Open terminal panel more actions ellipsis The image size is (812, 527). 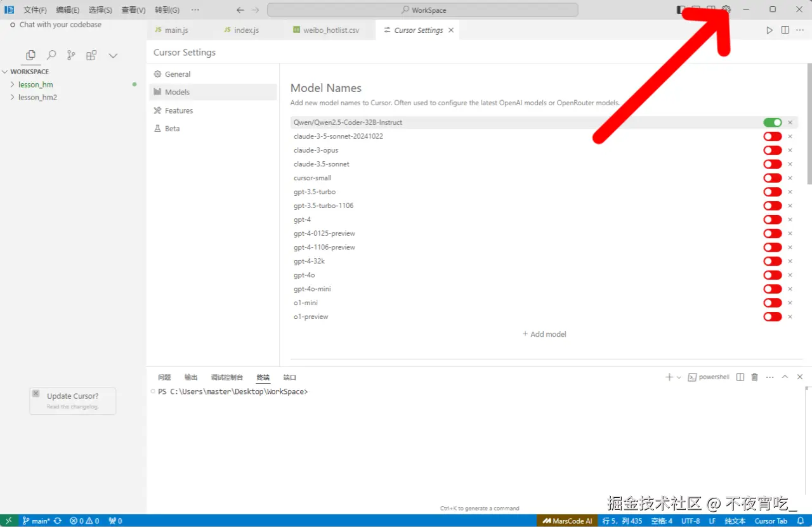click(x=769, y=377)
